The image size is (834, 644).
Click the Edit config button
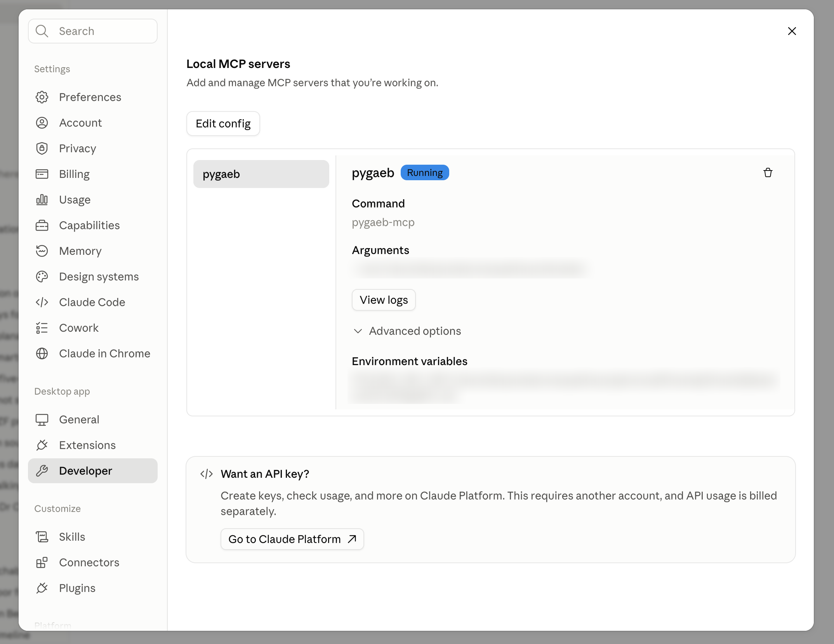tap(223, 124)
